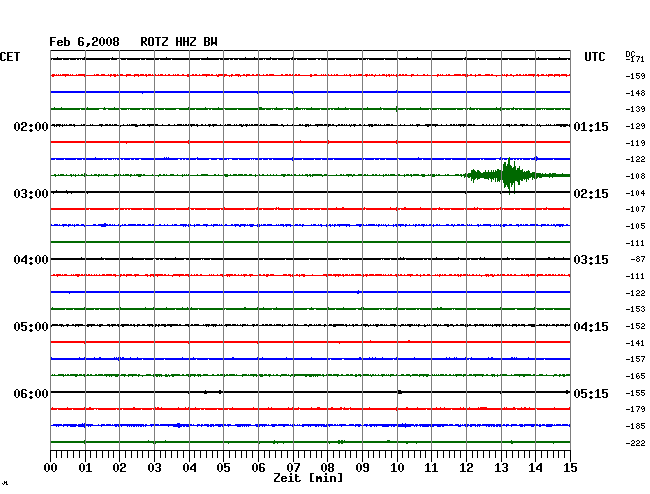Click the DC offset value -141

(635, 343)
